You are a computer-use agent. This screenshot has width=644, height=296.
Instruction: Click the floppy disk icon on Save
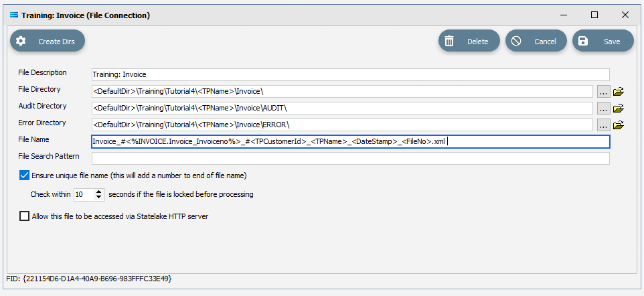tap(583, 41)
